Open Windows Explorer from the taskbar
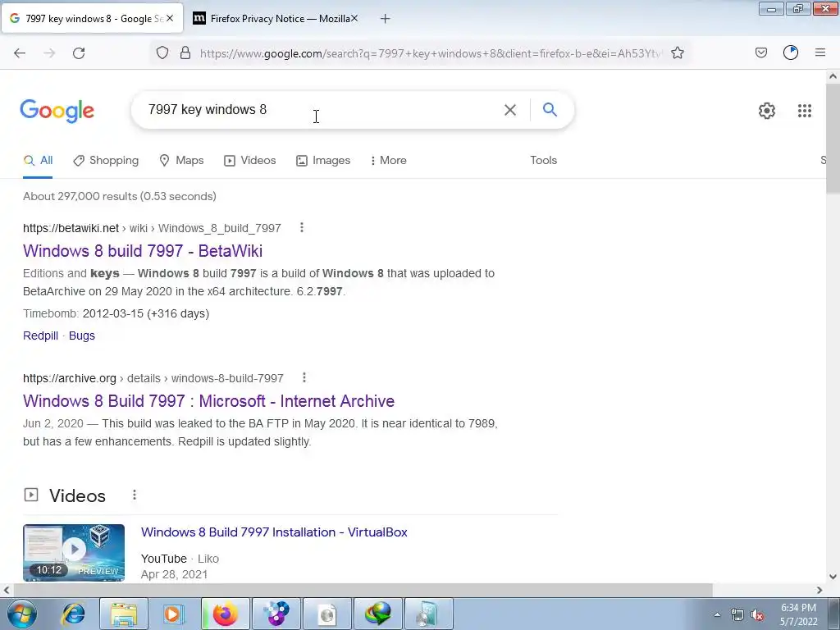Image resolution: width=840 pixels, height=630 pixels. point(124,614)
